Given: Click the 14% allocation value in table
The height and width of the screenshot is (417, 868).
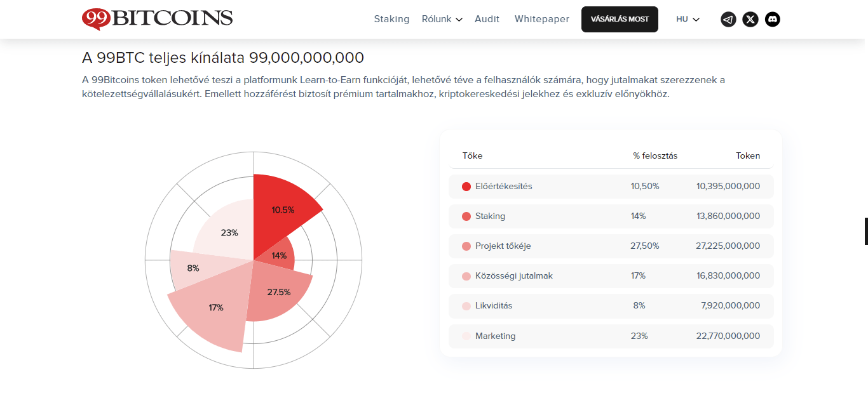Looking at the screenshot, I should tap(639, 216).
